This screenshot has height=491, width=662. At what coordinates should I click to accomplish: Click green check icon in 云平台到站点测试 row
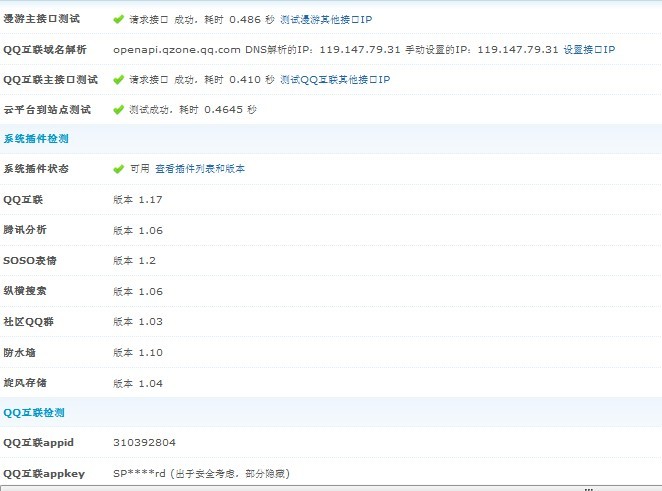(x=119, y=110)
